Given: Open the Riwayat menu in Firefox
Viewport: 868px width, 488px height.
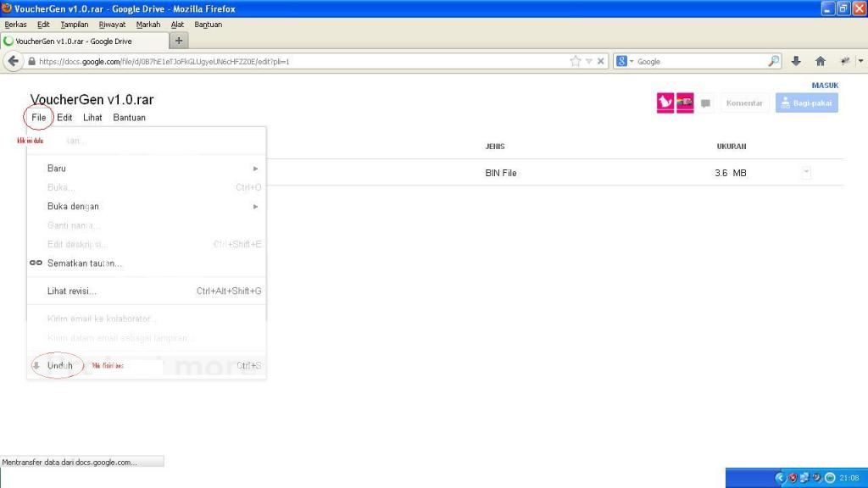Looking at the screenshot, I should click(112, 25).
